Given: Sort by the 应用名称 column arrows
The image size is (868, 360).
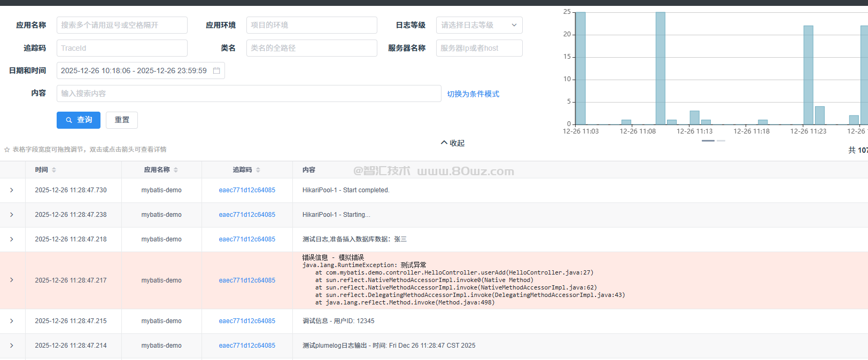Looking at the screenshot, I should 176,170.
